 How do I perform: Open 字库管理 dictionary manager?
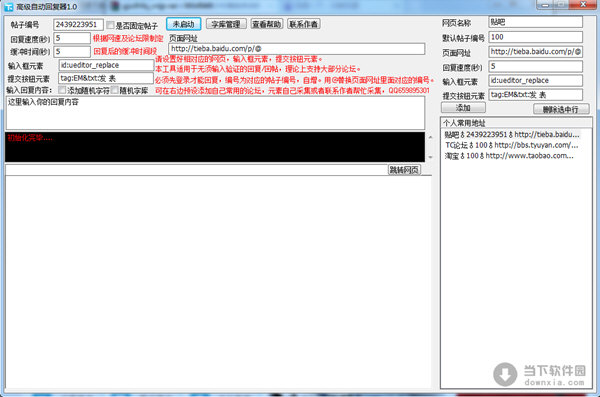[x=226, y=24]
